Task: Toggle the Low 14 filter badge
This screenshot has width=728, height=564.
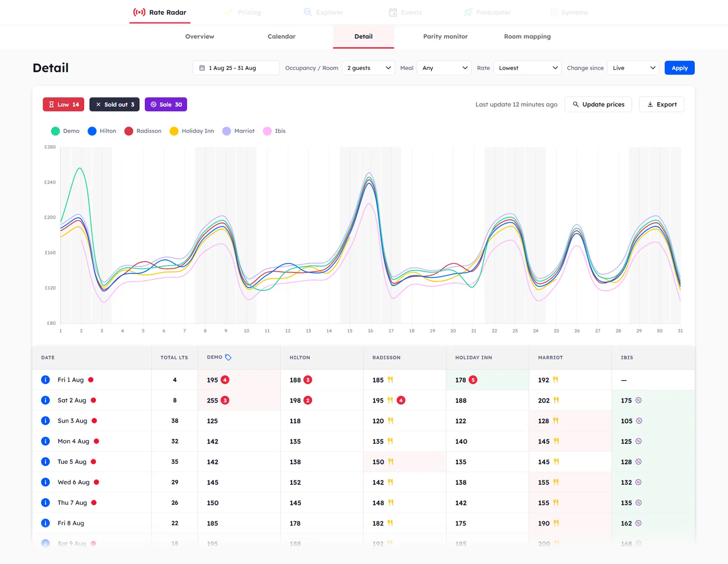Action: tap(63, 104)
